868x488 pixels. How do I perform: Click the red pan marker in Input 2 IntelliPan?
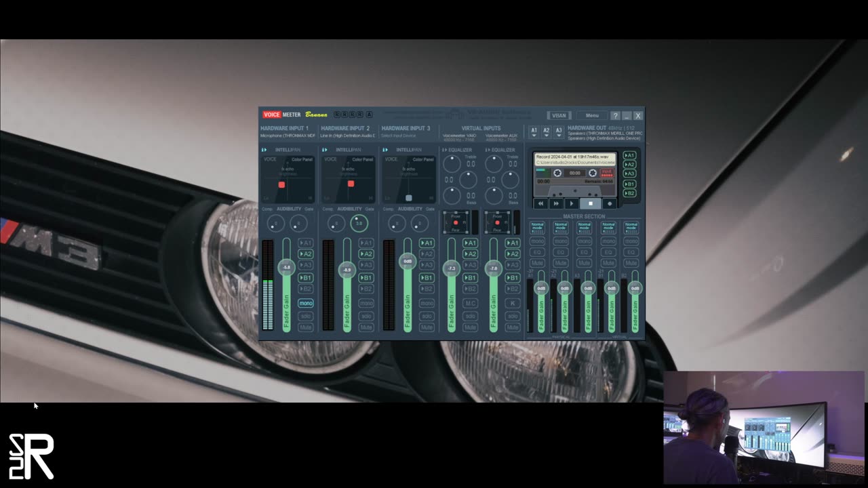tap(351, 184)
